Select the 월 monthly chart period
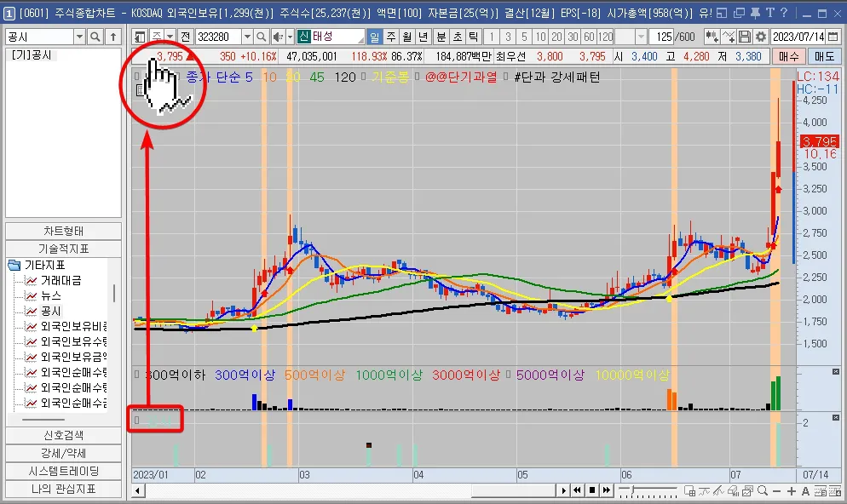Image resolution: width=847 pixels, height=504 pixels. [x=406, y=37]
